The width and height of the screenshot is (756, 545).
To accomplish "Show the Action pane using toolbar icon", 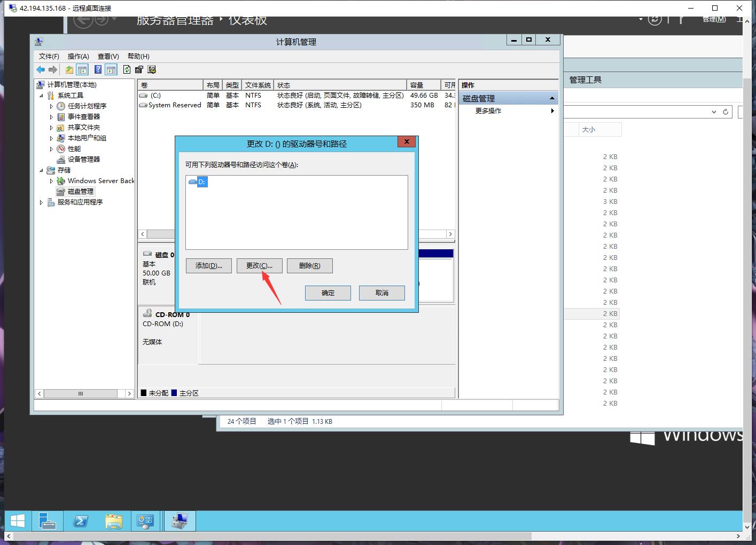I will point(111,69).
